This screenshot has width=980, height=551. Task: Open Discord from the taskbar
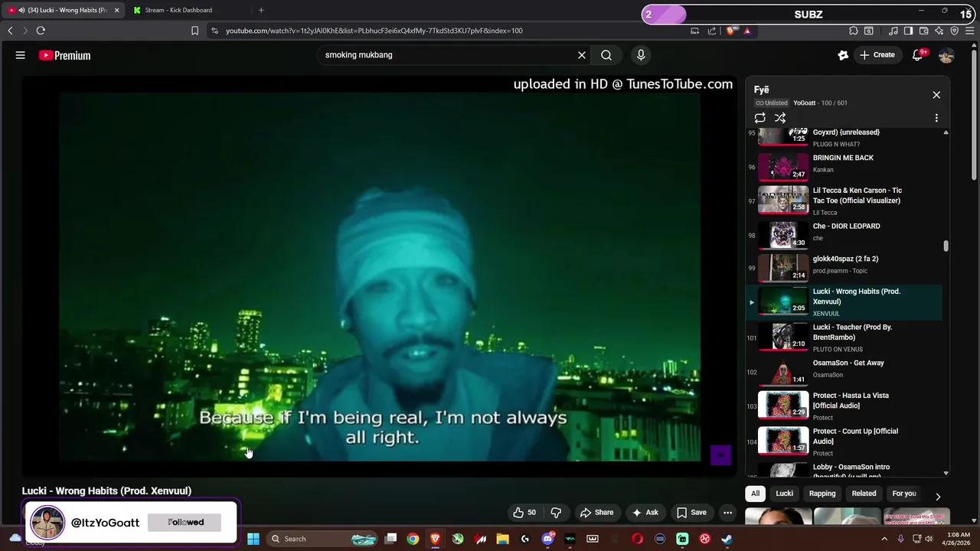click(547, 539)
